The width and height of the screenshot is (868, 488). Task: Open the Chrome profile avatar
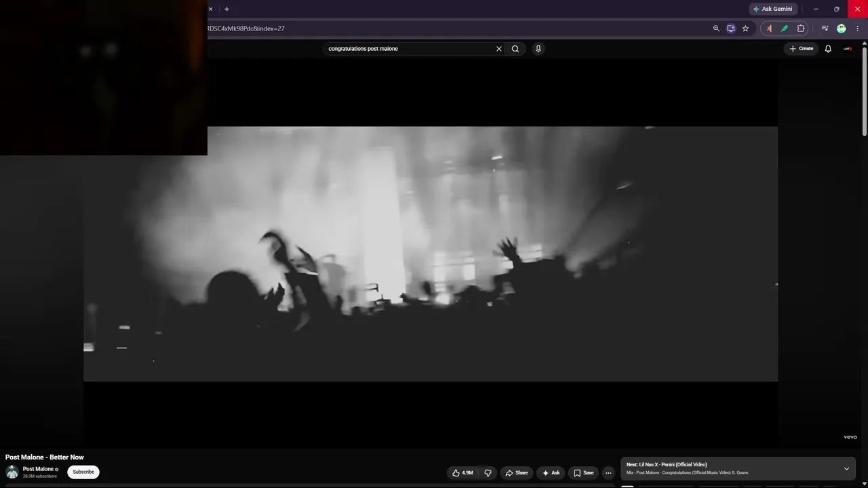842,28
